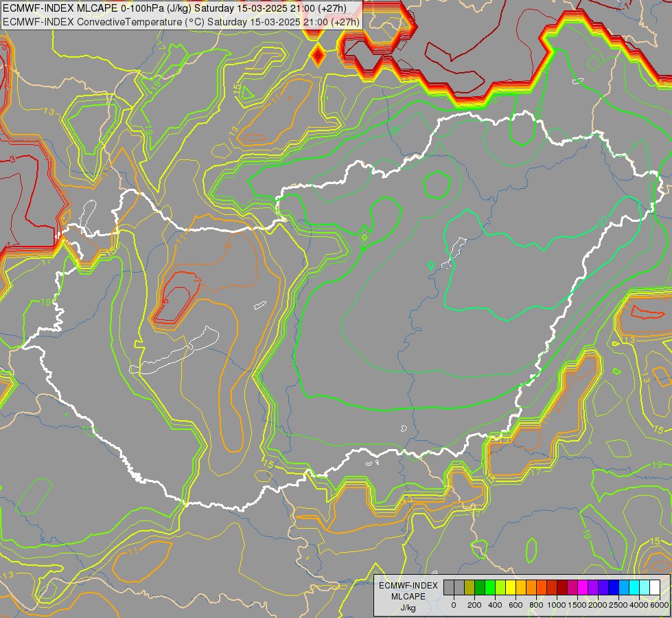The width and height of the screenshot is (672, 618).
Task: Click the white swatch ending the legend
Action: (x=655, y=588)
